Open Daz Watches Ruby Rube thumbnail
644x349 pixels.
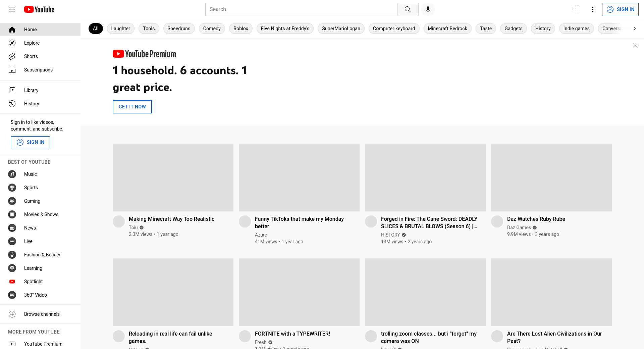(x=551, y=178)
